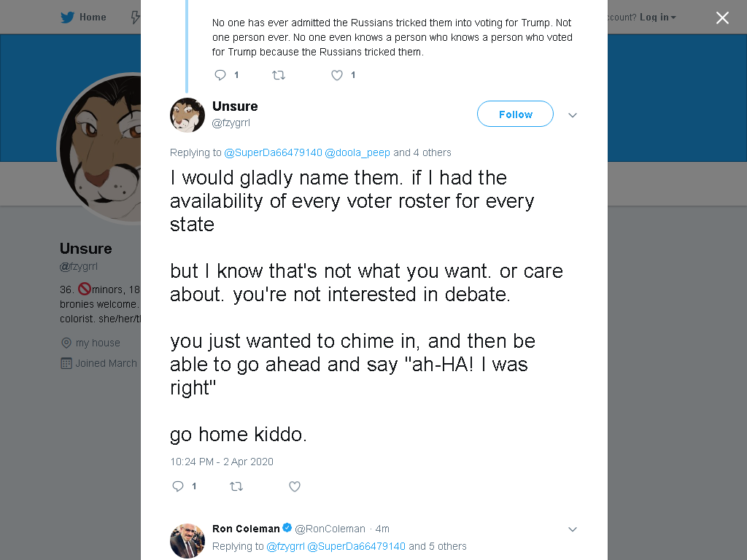This screenshot has height=560, width=747.
Task: Click the 10:24 PM - 2 Apr 2020 timestamp
Action: [222, 462]
